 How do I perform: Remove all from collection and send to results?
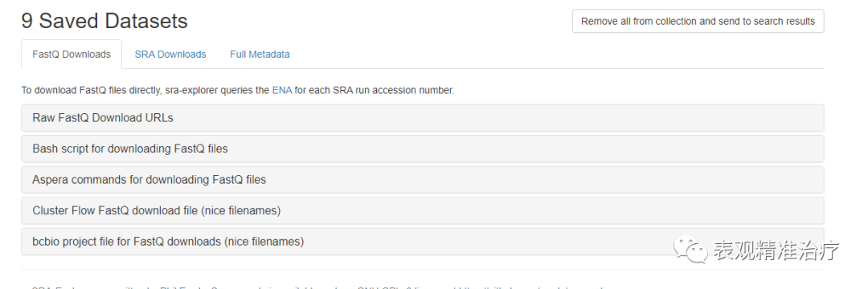(x=698, y=22)
